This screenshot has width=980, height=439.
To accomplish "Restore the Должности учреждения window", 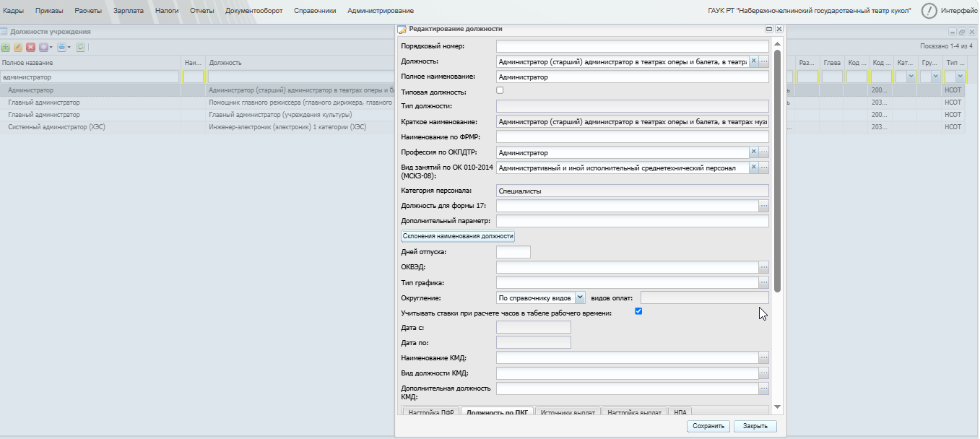I will 962,32.
